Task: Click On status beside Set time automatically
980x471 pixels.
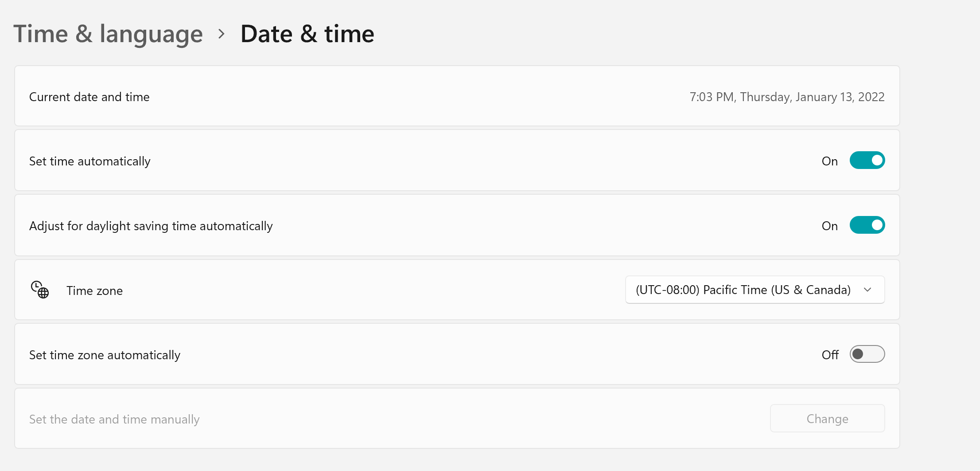Action: coord(830,161)
